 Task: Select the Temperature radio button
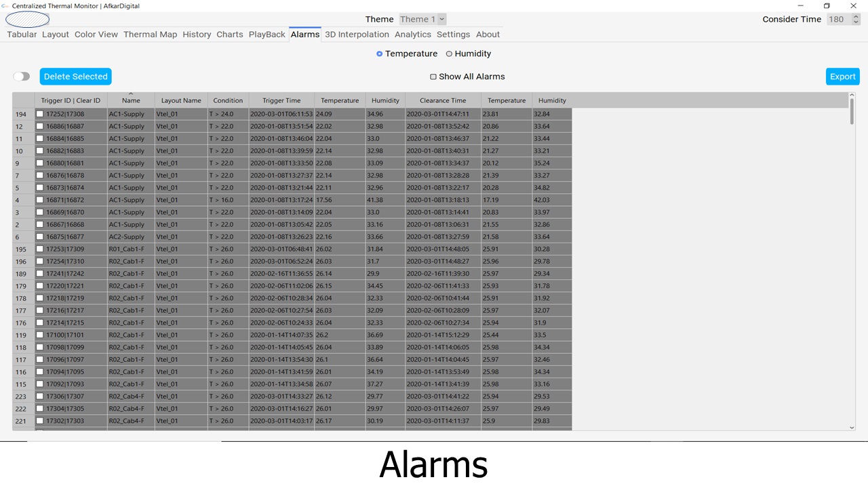pos(380,54)
